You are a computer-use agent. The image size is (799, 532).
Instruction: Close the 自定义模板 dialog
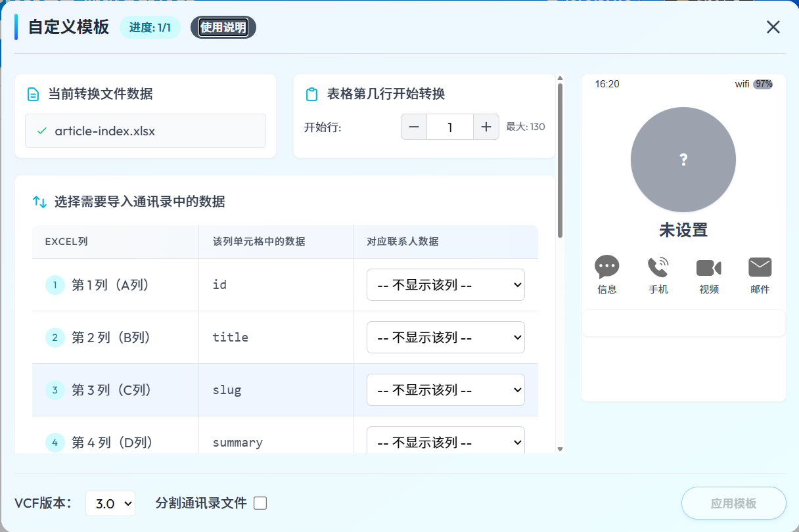pyautogui.click(x=773, y=27)
